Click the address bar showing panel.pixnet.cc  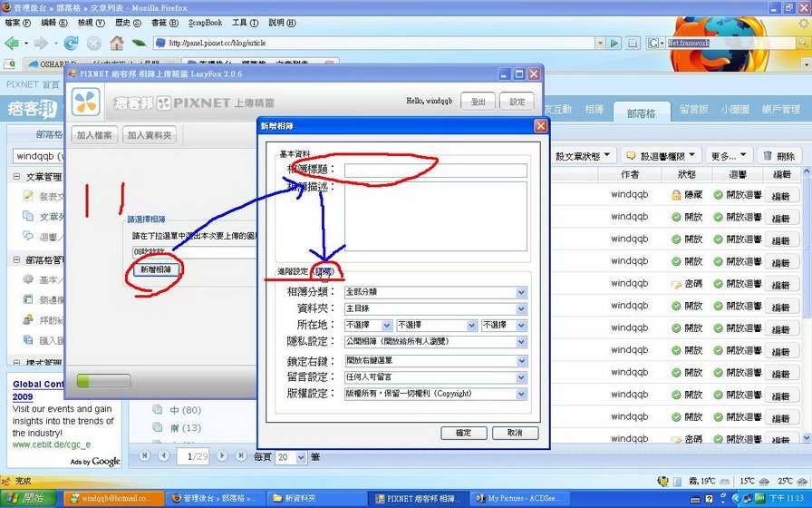[374, 43]
